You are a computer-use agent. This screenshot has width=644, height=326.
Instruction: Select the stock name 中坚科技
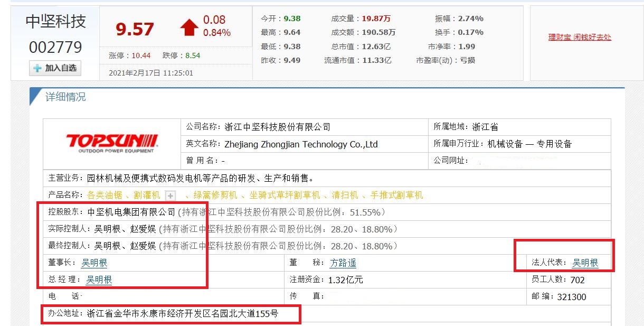click(55, 22)
